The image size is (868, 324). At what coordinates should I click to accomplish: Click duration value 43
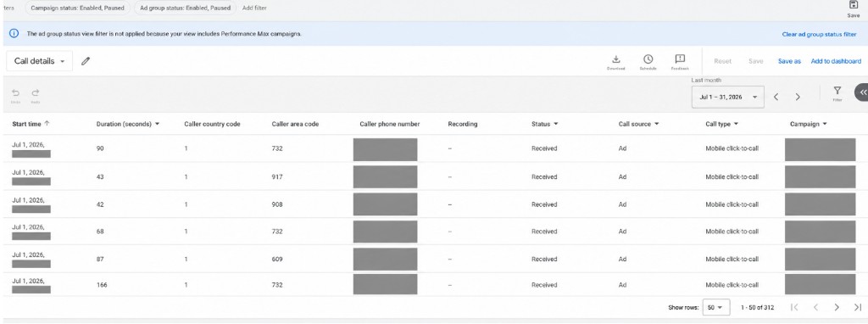click(100, 176)
